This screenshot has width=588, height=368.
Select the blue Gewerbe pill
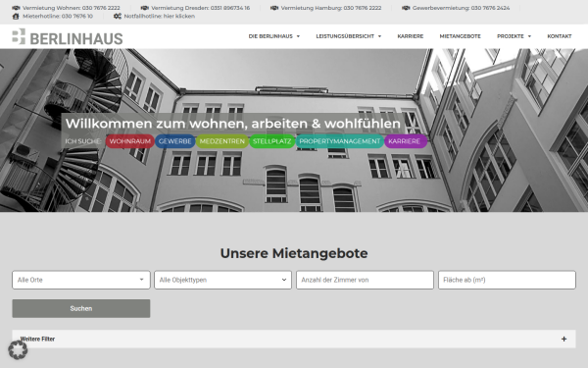[175, 141]
